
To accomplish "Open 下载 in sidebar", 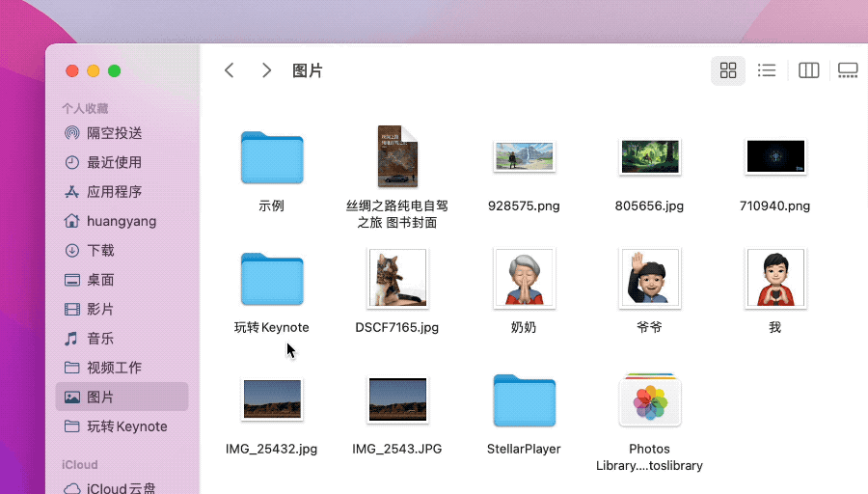I will click(122, 250).
